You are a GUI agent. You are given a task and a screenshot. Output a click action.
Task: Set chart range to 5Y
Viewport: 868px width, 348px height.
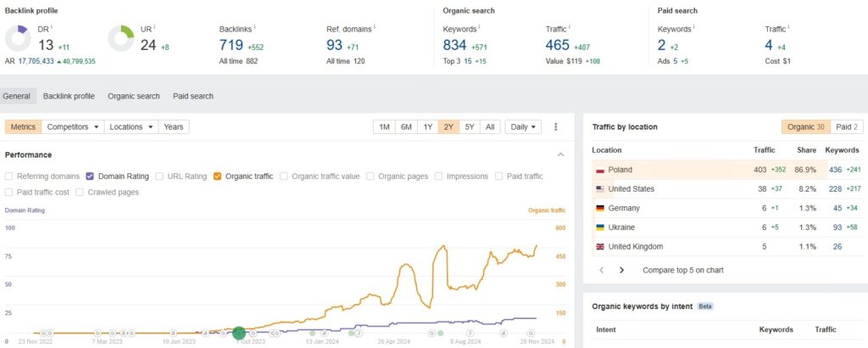tap(470, 127)
